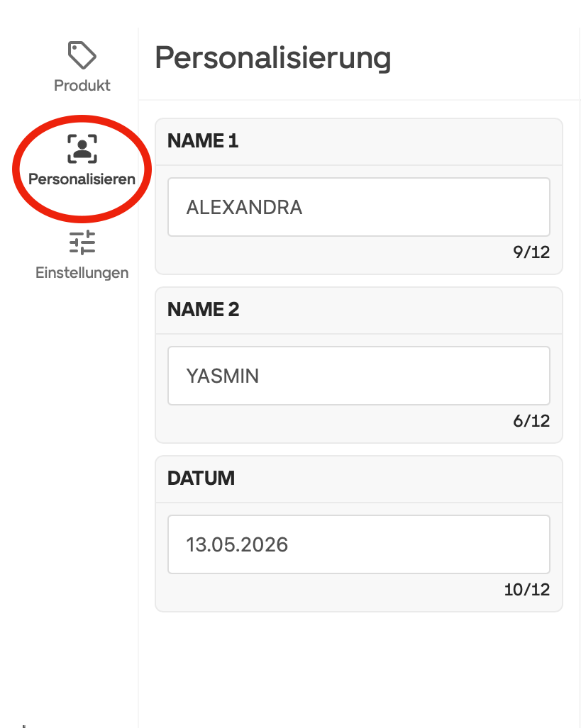581x728 pixels.
Task: Click the Personalisierung page heading
Action: (x=272, y=57)
